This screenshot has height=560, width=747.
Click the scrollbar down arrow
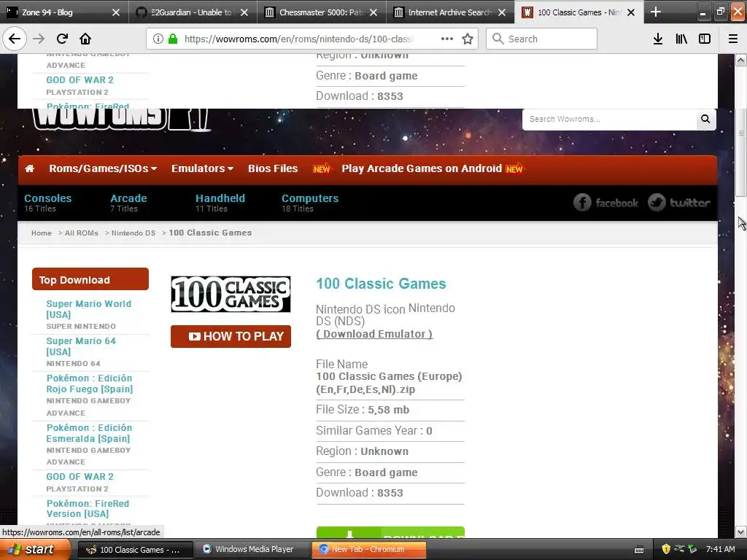coord(740,532)
